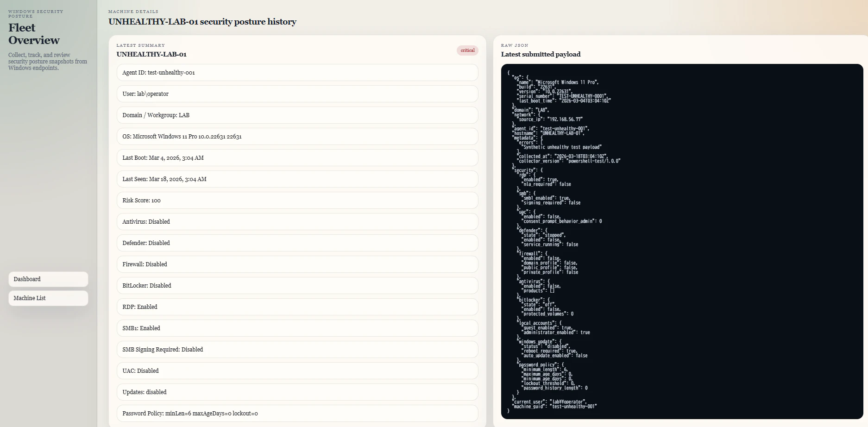The image size is (868, 427).
Task: Click the User lab\operator row
Action: tap(297, 94)
